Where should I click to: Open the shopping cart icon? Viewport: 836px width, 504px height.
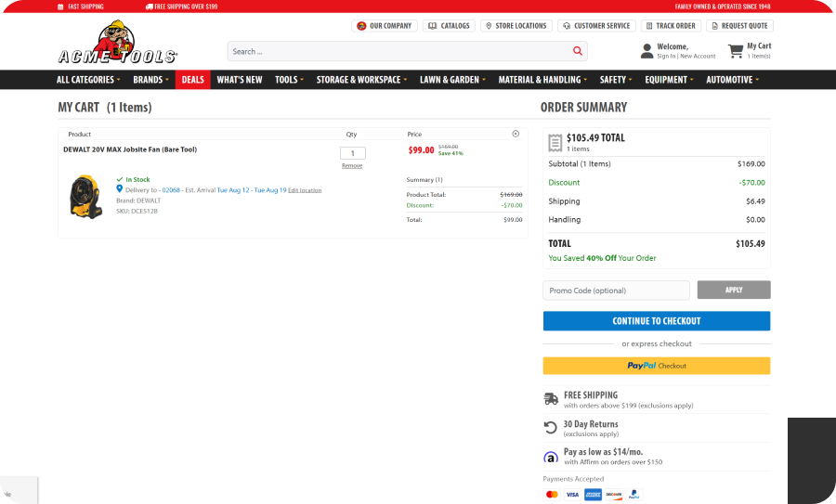(736, 51)
